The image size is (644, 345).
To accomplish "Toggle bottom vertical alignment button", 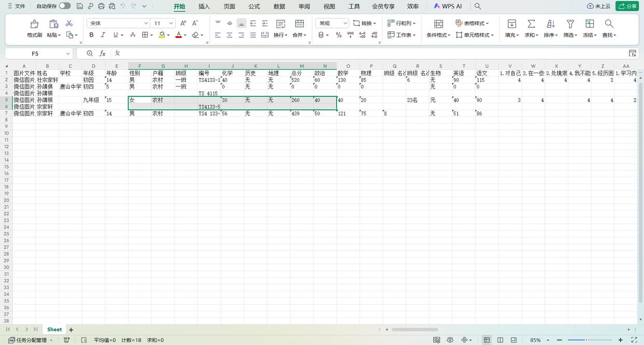I will (241, 23).
